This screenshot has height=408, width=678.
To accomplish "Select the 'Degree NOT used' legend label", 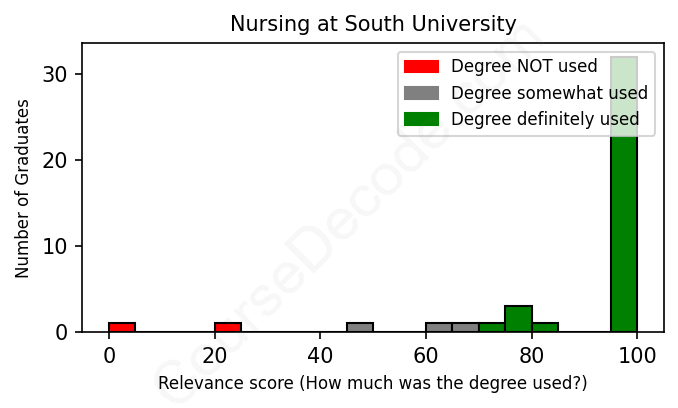I will pos(524,67).
